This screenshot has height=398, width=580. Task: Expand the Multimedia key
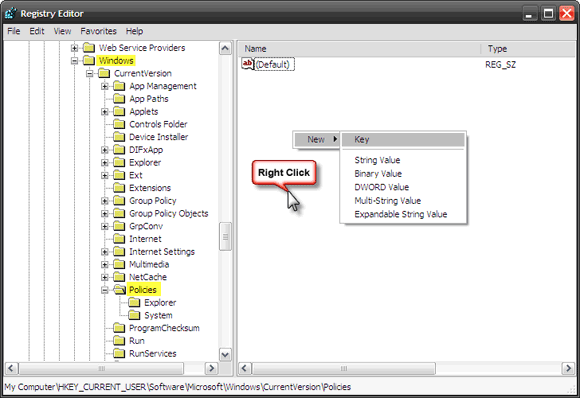tap(105, 264)
